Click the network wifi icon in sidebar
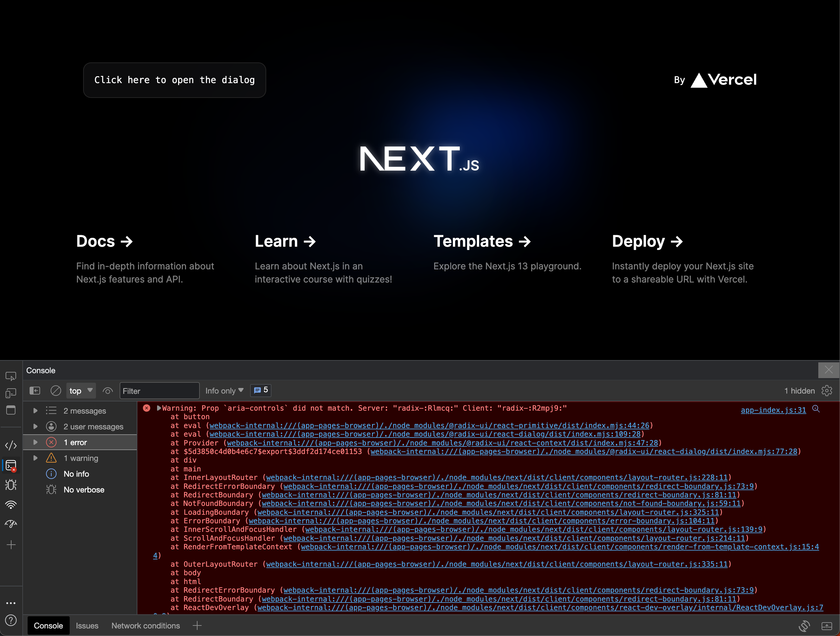840x636 pixels. click(x=11, y=505)
